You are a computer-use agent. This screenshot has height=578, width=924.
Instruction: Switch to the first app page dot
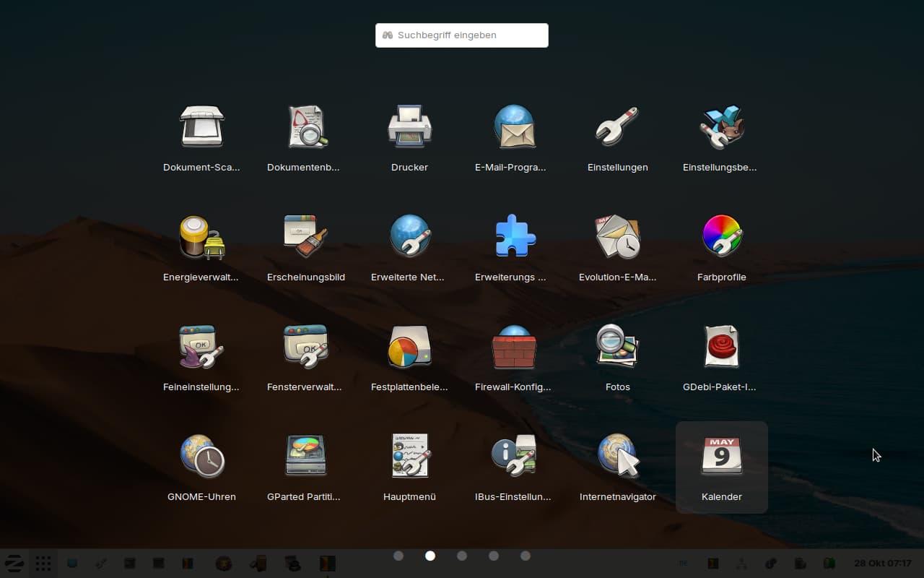pos(398,556)
